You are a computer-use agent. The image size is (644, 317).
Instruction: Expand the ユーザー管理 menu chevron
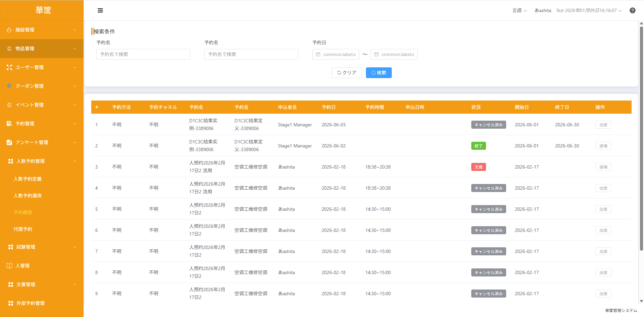coord(75,67)
